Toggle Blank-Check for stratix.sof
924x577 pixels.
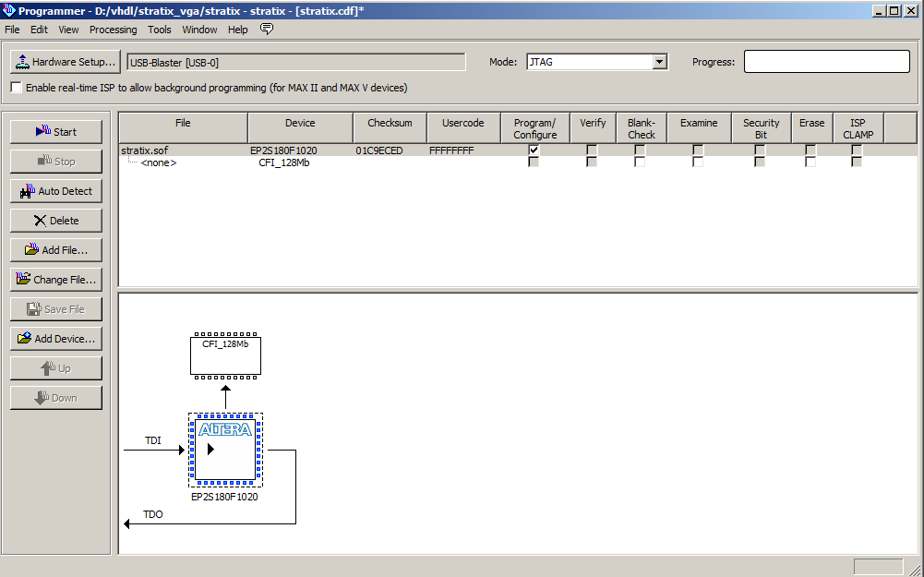640,150
